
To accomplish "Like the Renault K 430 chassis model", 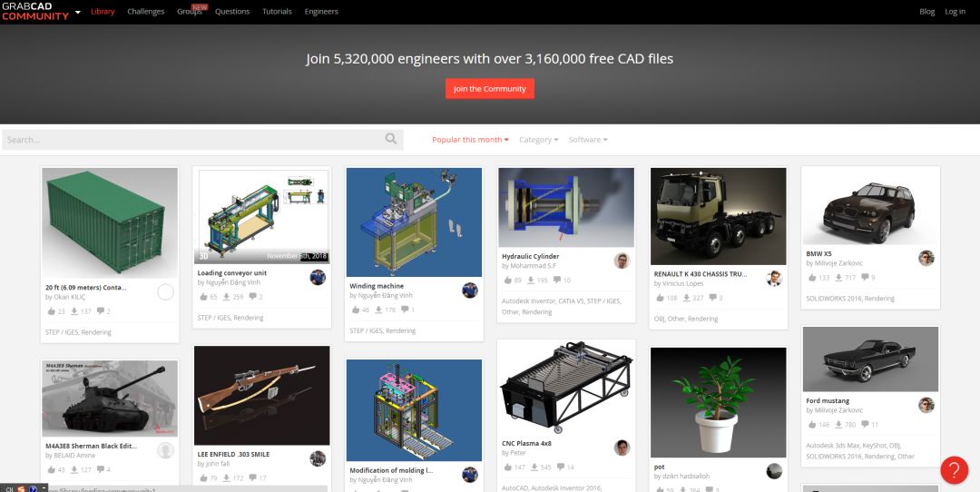I will [660, 299].
